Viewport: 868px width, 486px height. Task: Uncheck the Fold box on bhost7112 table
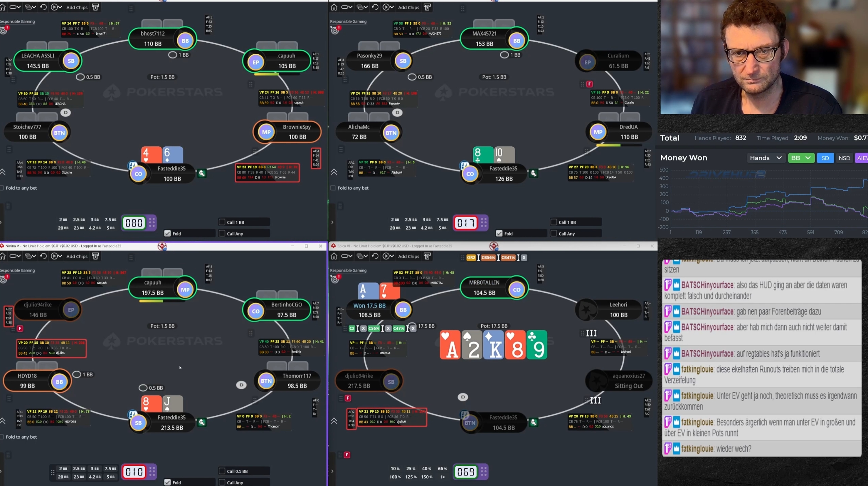click(167, 233)
